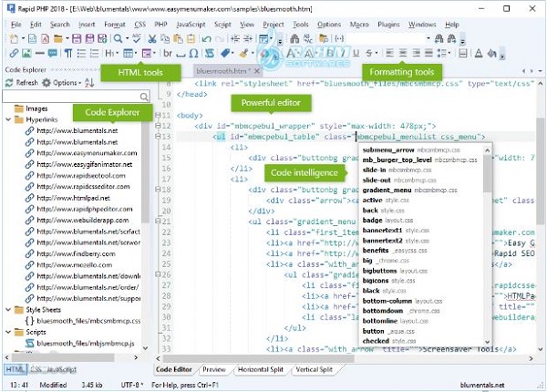The image size is (547, 392).
Task: Open the Omega special characters icon
Action: [193, 54]
